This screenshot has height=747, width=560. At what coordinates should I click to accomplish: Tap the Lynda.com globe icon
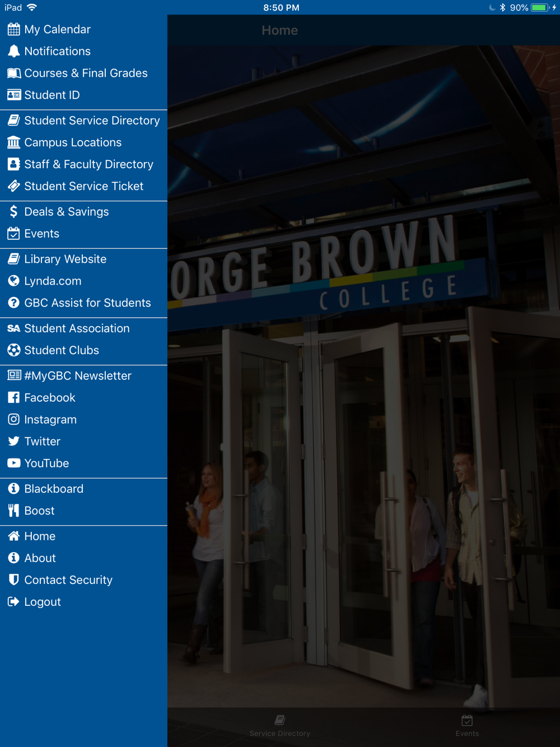(x=14, y=280)
